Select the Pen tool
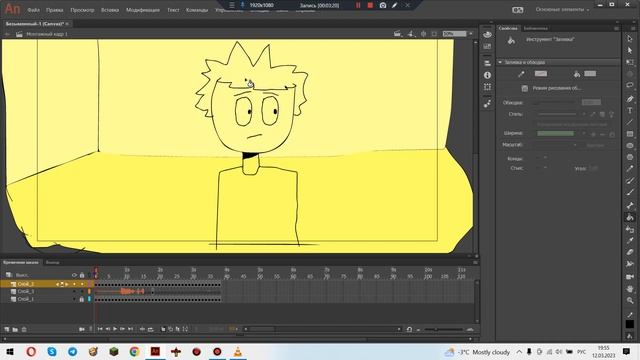 pyautogui.click(x=630, y=99)
